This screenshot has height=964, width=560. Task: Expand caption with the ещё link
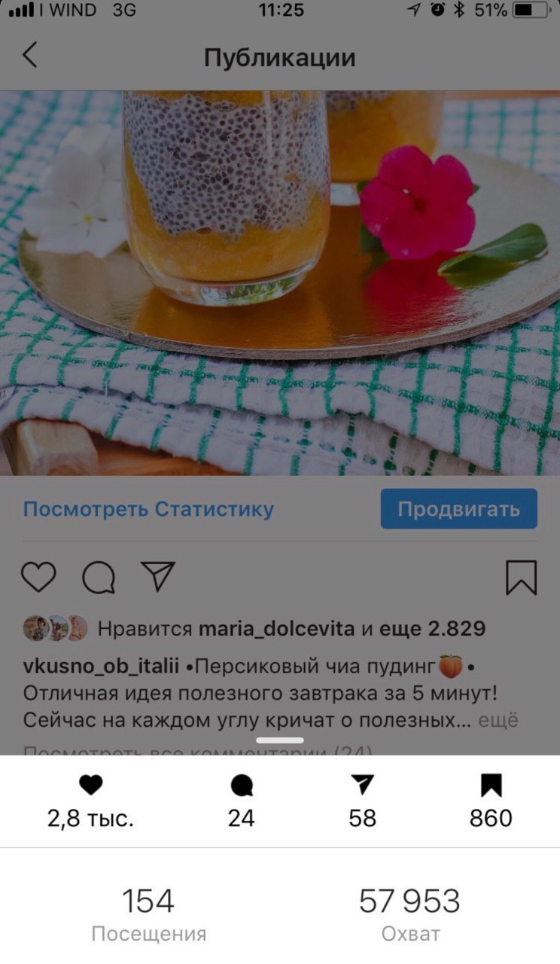499,720
